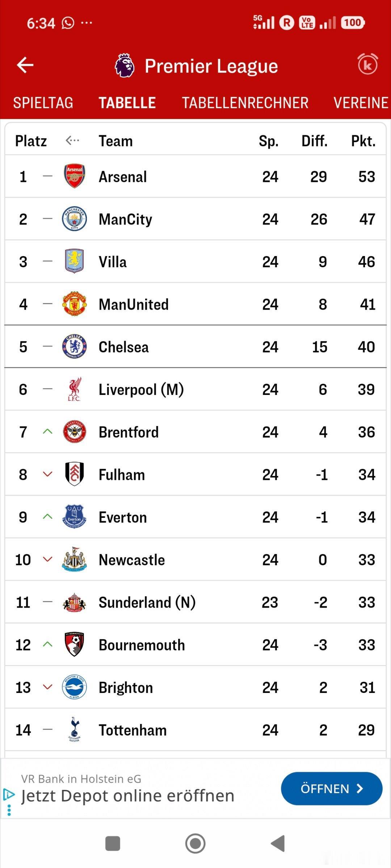Screen dimensions: 391x868
Task: Open the Brentford team row
Action: [195, 432]
